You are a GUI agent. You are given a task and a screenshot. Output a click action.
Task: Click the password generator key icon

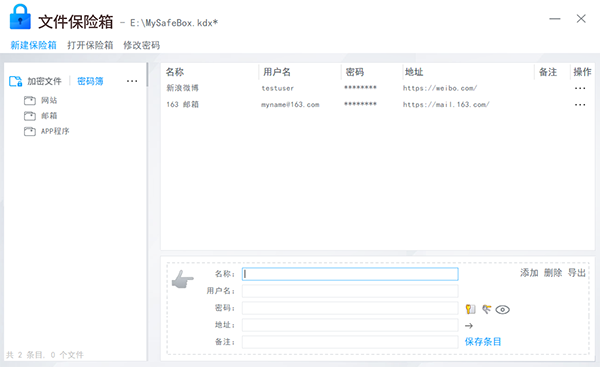pos(470,309)
